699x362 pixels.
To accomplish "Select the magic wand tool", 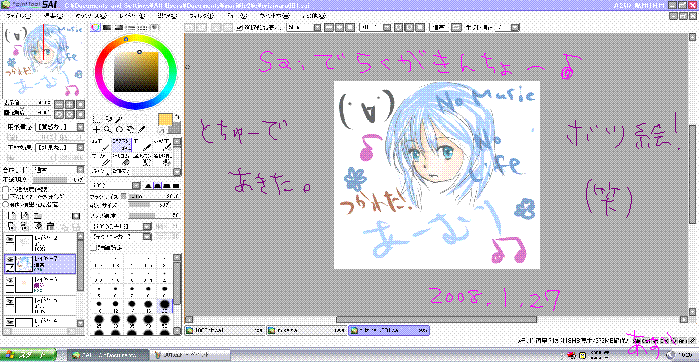I will coord(119,119).
